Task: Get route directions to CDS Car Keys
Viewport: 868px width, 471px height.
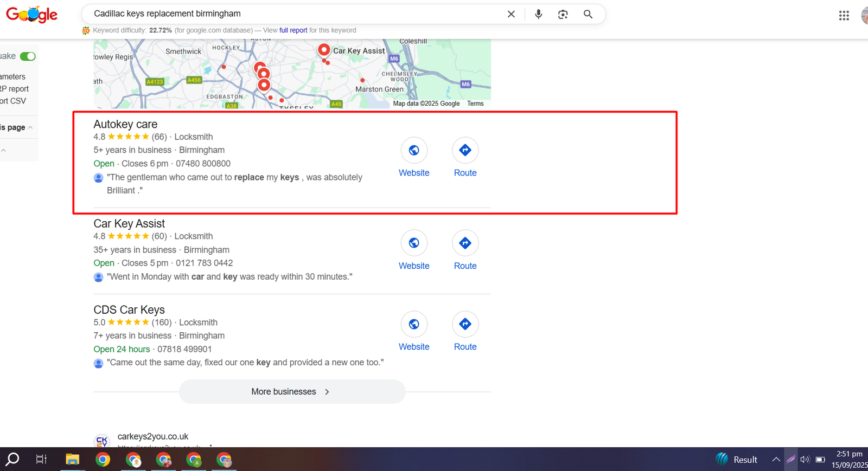Action: point(465,324)
